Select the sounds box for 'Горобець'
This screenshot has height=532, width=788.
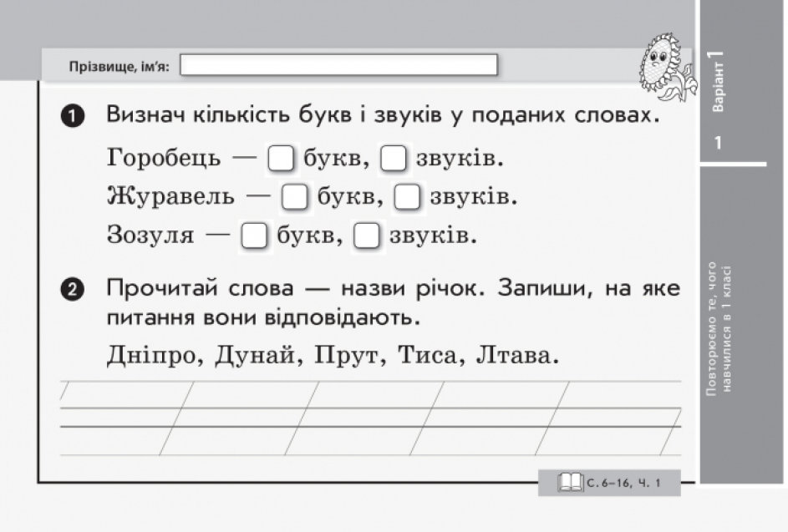(x=394, y=159)
